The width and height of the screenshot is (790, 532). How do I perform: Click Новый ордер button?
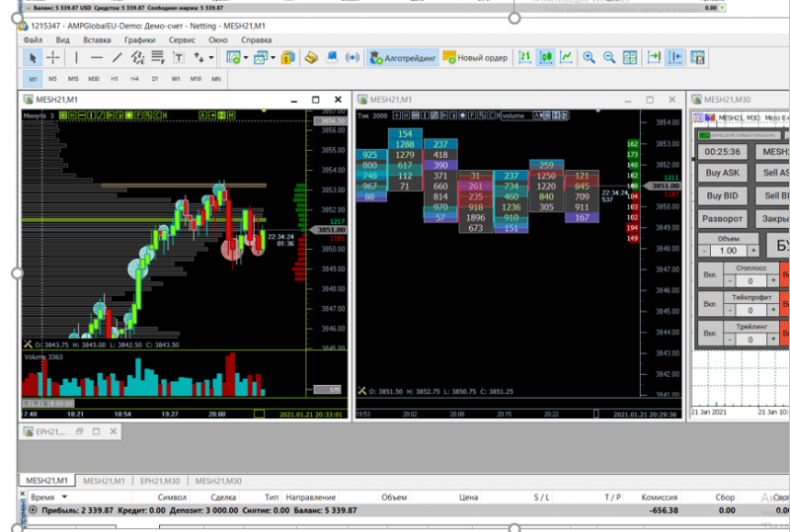coord(475,58)
